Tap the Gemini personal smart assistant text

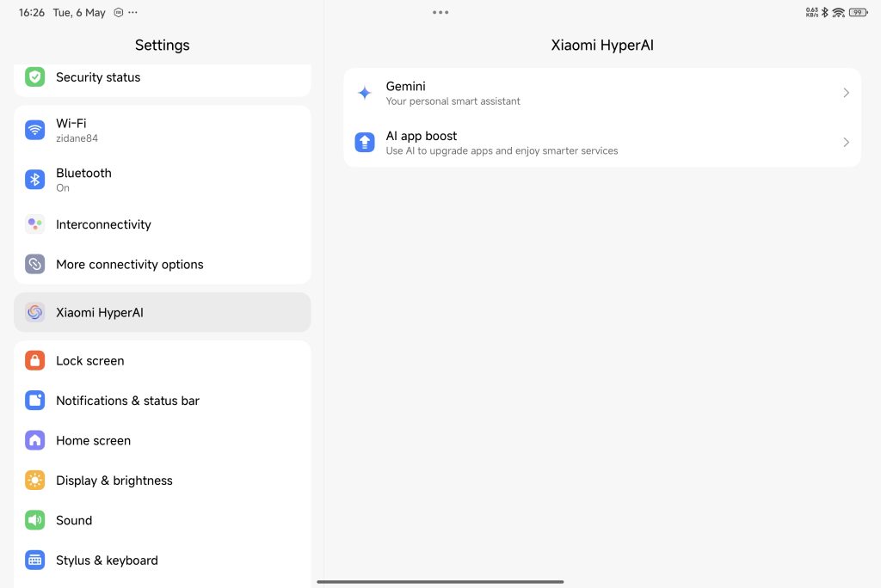(453, 101)
